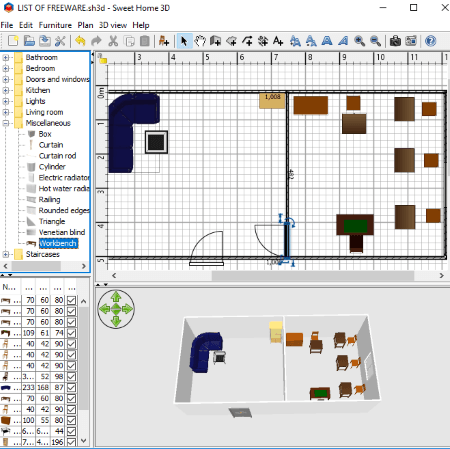Click the down arrow of the 3D navigation pad
This screenshot has height=449, width=450.
pyautogui.click(x=116, y=321)
